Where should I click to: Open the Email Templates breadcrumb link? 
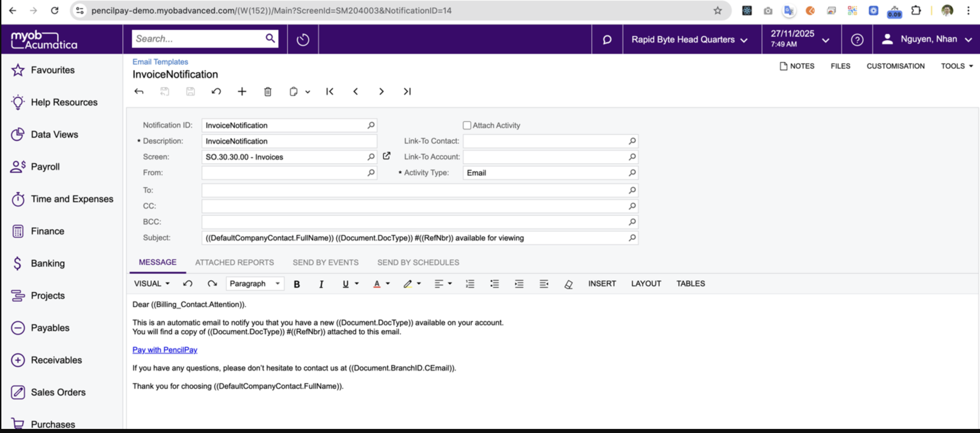tap(160, 62)
